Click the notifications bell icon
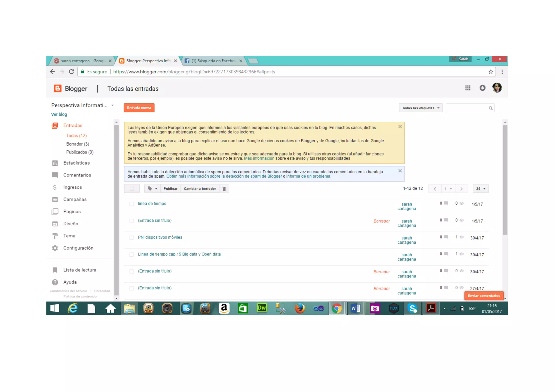Screen dimensions: 555x392 pyautogui.click(x=482, y=88)
